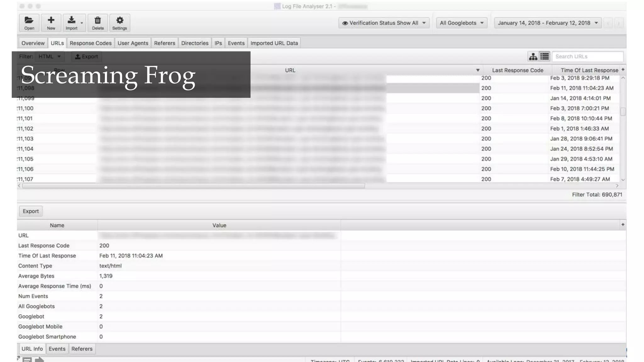This screenshot has height=362, width=644.
Task: Open the HTML filter dropdown
Action: (x=49, y=57)
